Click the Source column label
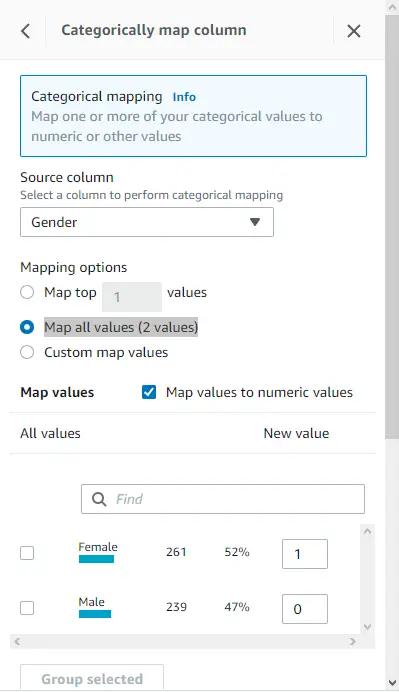 67,177
